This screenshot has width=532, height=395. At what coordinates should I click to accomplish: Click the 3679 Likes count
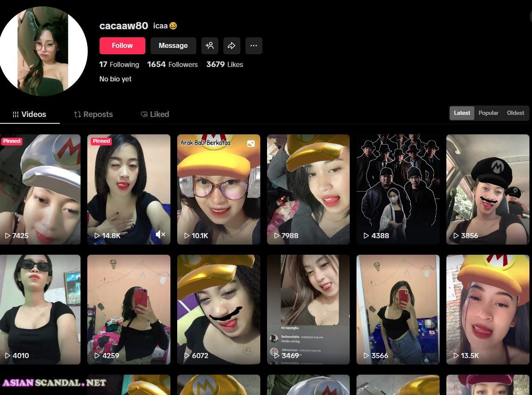pyautogui.click(x=225, y=64)
